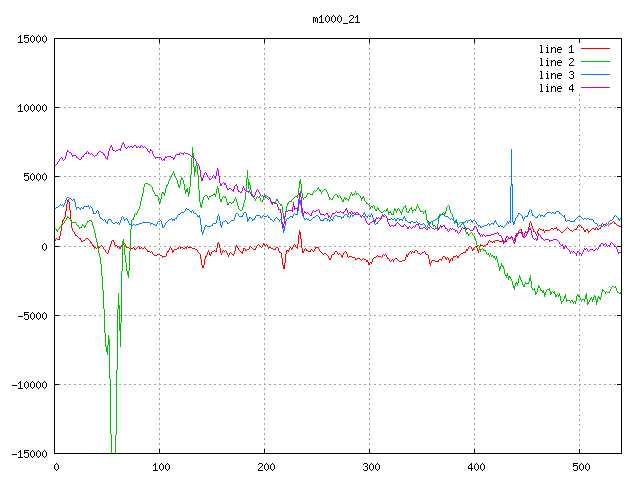
Task: Click the blue line 3 legend sample
Action: [596, 75]
